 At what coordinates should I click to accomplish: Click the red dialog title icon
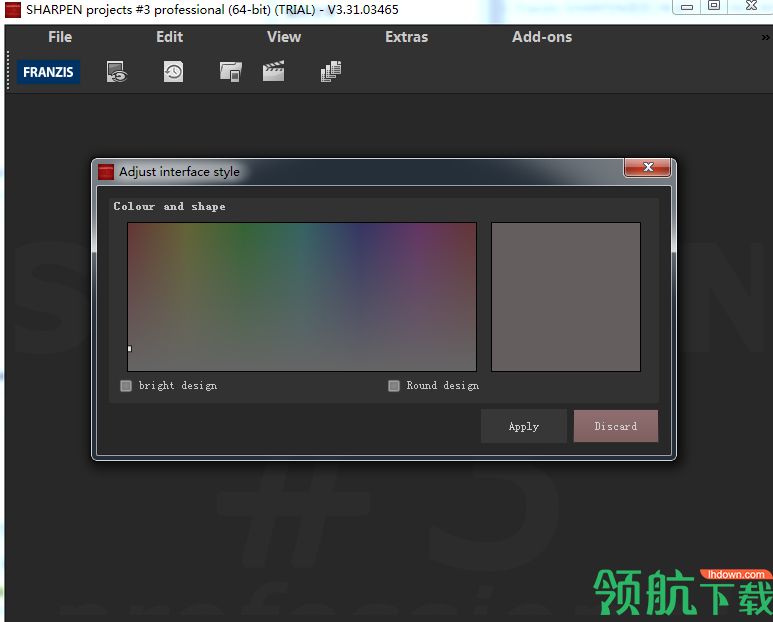pyautogui.click(x=105, y=172)
